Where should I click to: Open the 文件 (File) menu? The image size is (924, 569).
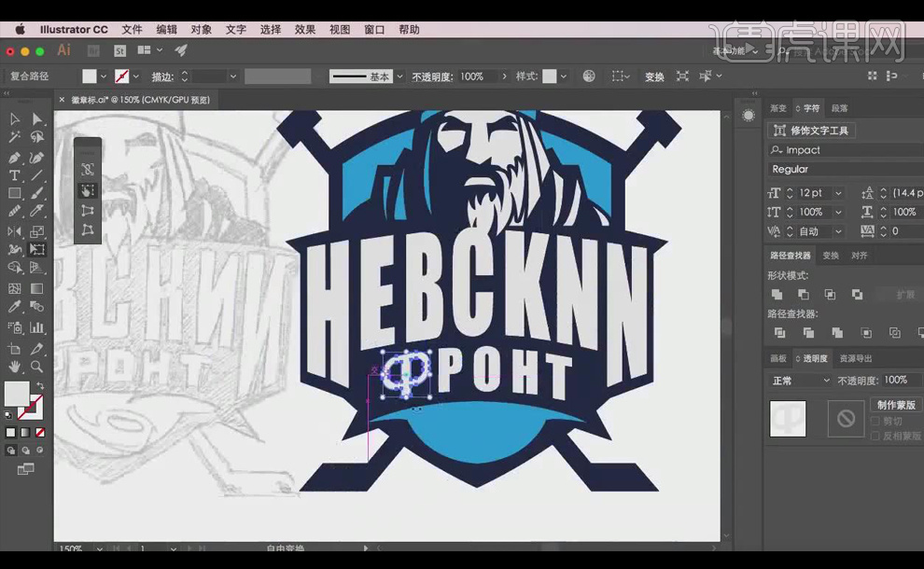[132, 30]
